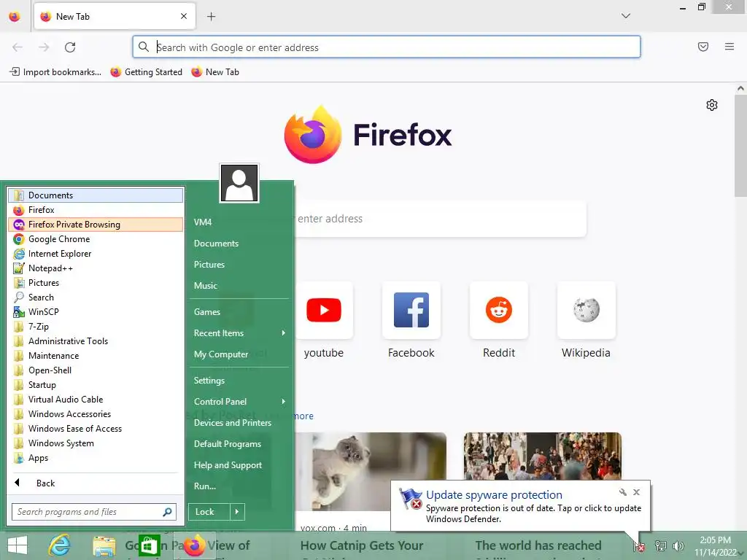Select Documents at top of programs list
The width and height of the screenshot is (747, 560).
click(96, 195)
